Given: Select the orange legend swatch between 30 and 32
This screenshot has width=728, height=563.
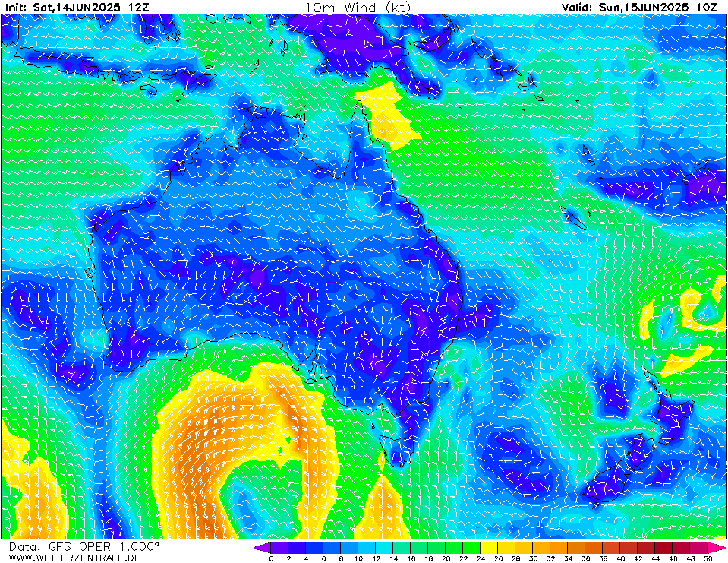Looking at the screenshot, I should [x=541, y=548].
